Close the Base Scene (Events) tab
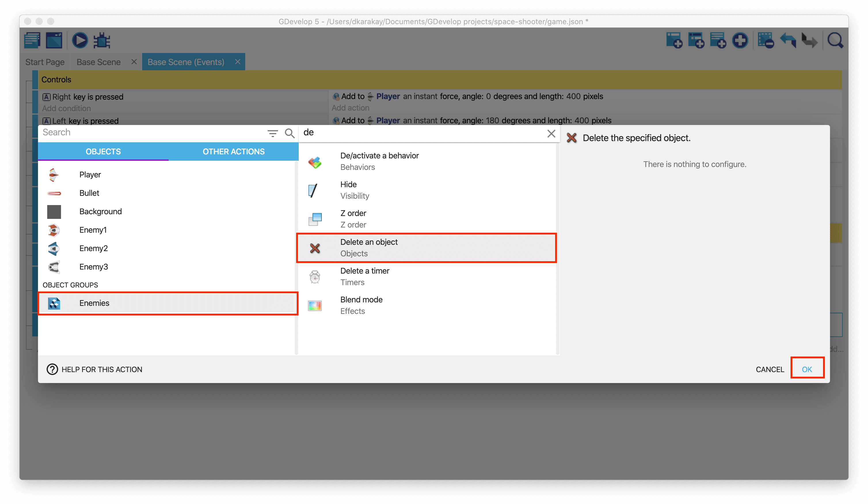Viewport: 868px width, 504px height. click(238, 62)
